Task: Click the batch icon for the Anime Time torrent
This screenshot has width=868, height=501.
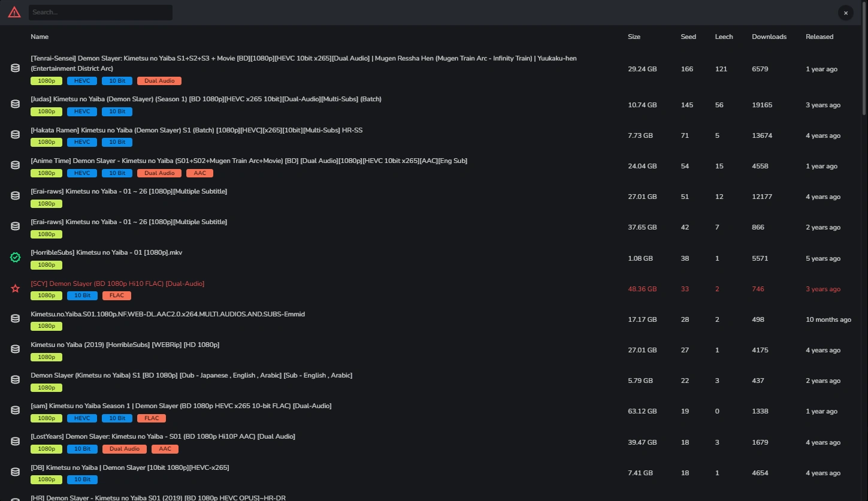Action: click(x=16, y=166)
